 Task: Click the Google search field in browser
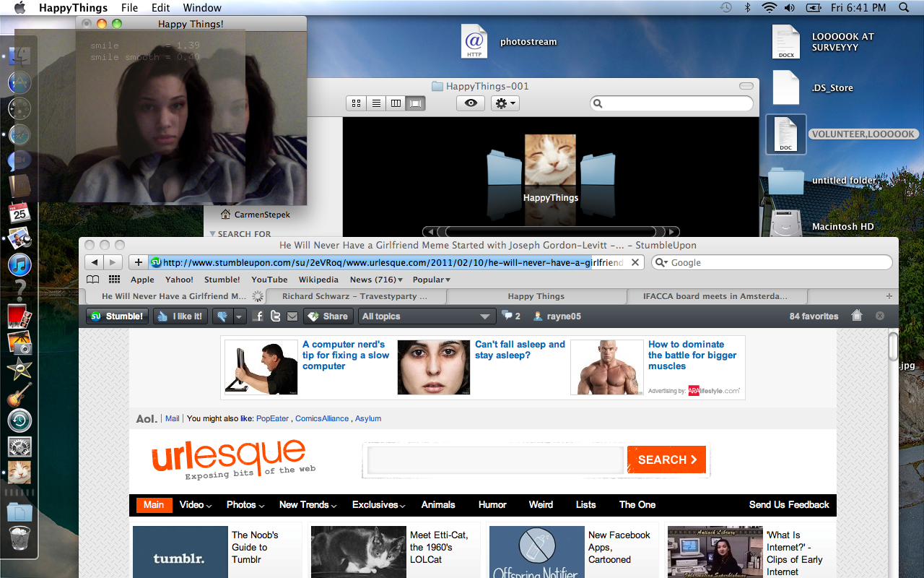776,263
